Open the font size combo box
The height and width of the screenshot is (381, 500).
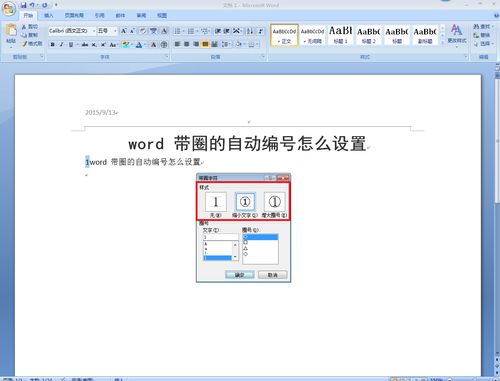(107, 31)
